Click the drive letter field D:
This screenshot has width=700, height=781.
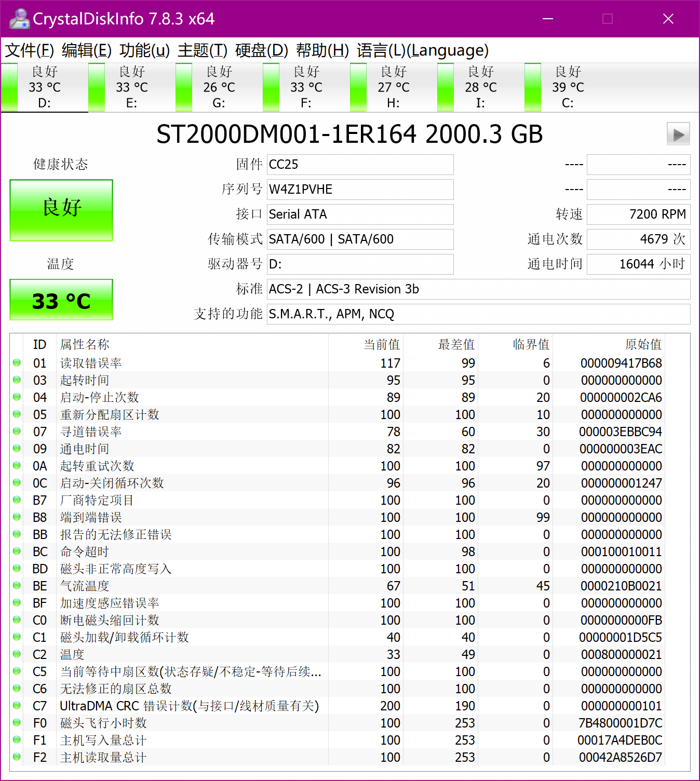pos(360,264)
